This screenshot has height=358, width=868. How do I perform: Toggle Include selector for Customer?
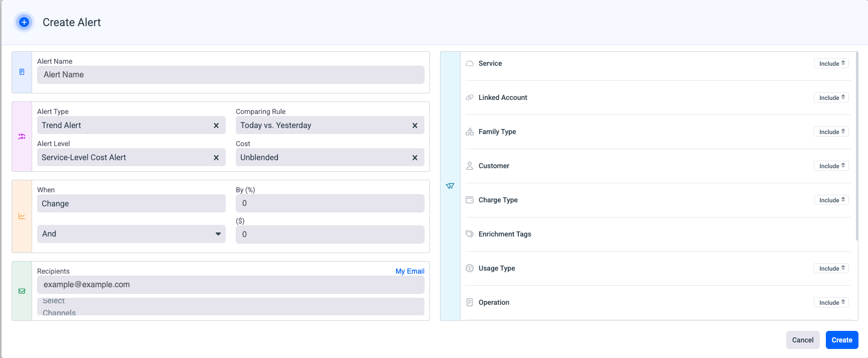[831, 166]
